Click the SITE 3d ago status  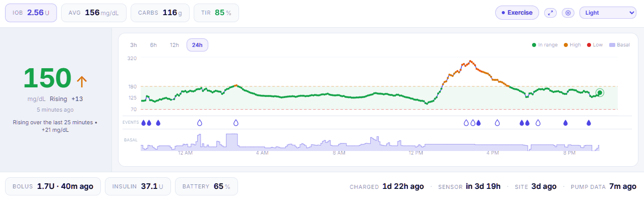pos(535,186)
